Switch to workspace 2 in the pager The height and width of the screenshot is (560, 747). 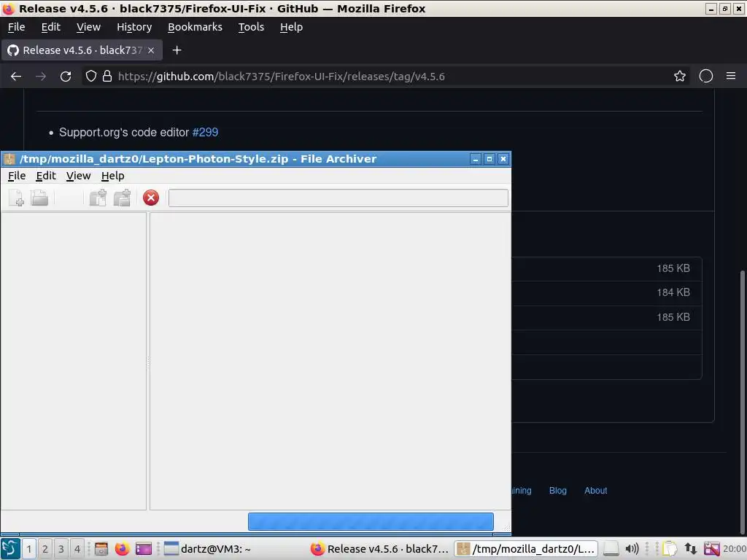pos(44,549)
